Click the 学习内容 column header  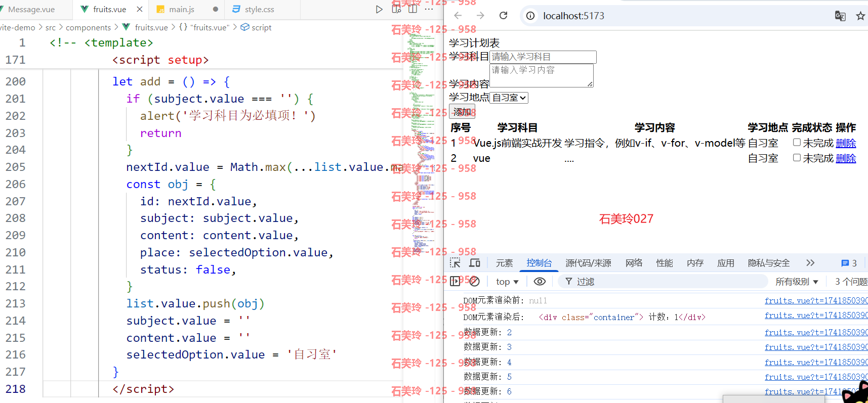[x=654, y=128]
